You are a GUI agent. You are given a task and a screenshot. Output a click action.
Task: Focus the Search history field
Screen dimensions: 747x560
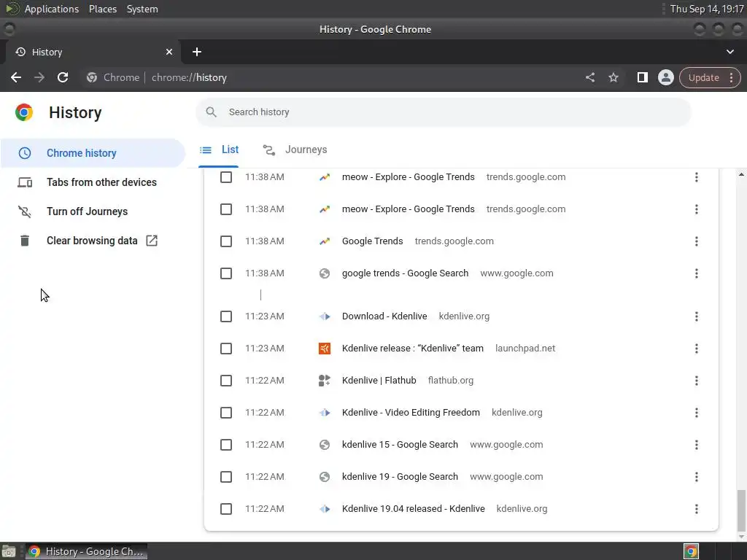pyautogui.click(x=443, y=112)
